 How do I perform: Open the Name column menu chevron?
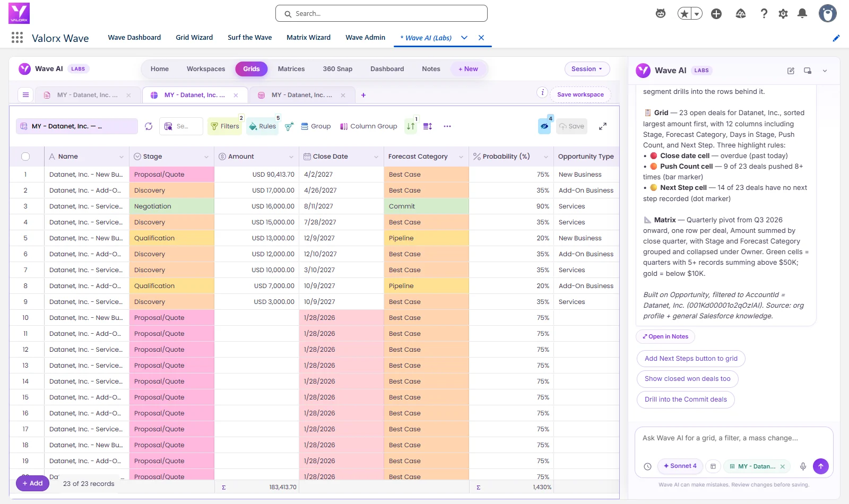pos(122,157)
